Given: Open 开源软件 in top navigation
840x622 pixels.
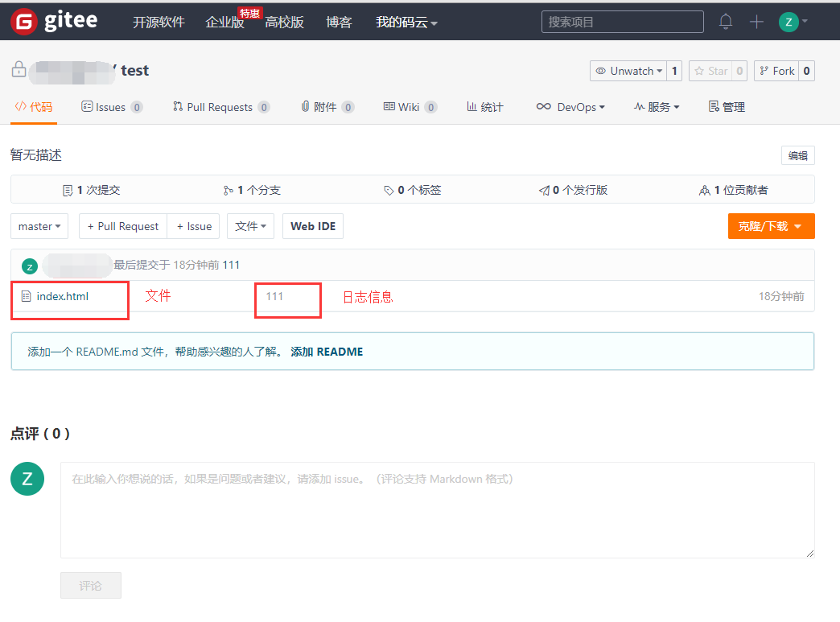Looking at the screenshot, I should (x=159, y=22).
